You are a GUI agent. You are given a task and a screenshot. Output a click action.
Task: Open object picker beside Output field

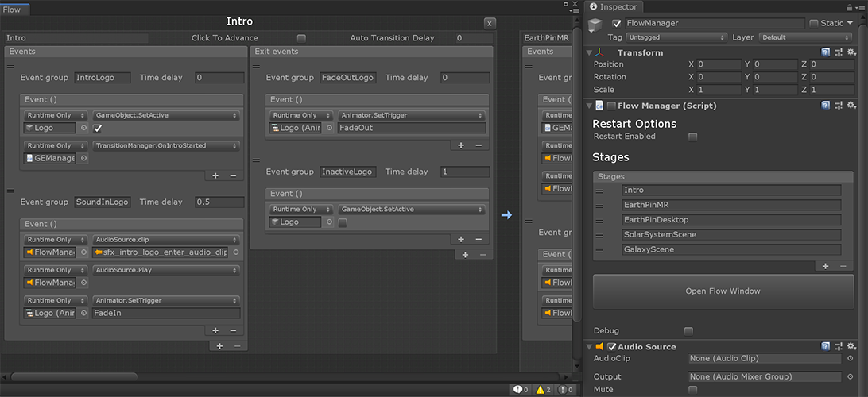[x=851, y=376]
